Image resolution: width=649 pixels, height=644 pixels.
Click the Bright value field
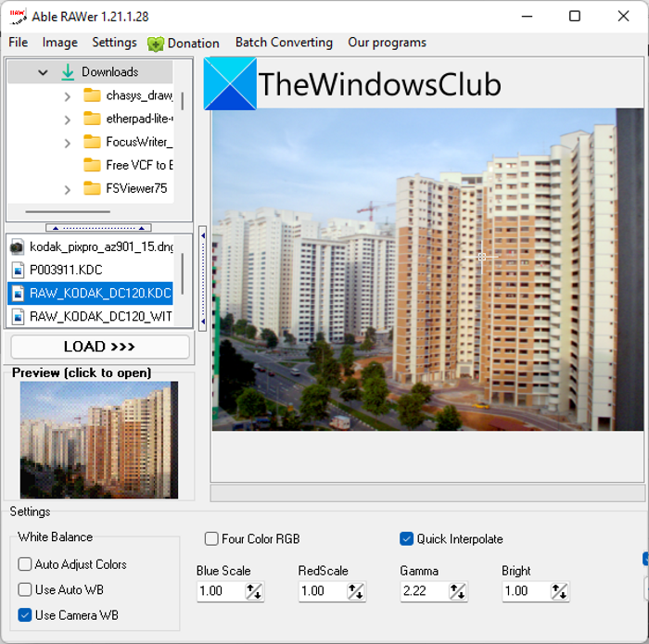pos(526,590)
